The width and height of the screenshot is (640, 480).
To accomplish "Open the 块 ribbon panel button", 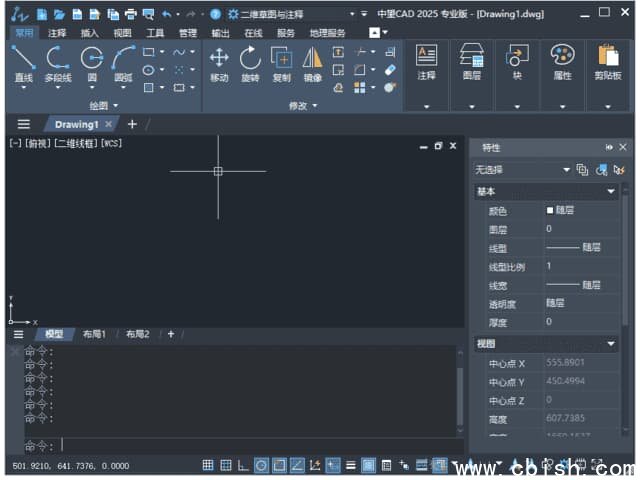I will [517, 63].
